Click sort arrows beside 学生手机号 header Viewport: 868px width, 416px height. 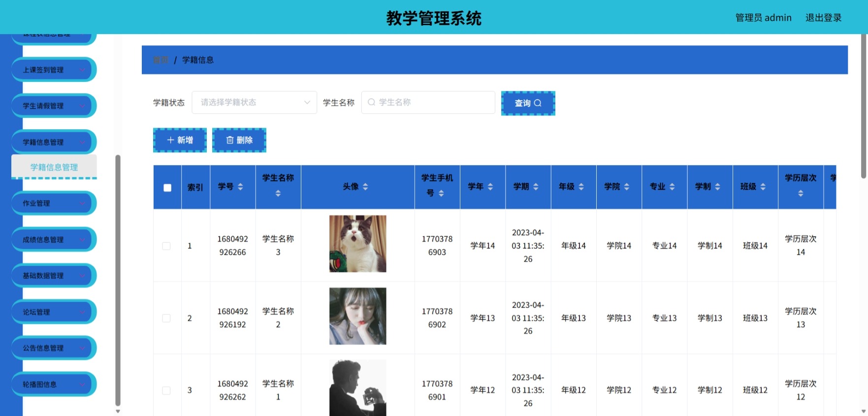click(441, 193)
